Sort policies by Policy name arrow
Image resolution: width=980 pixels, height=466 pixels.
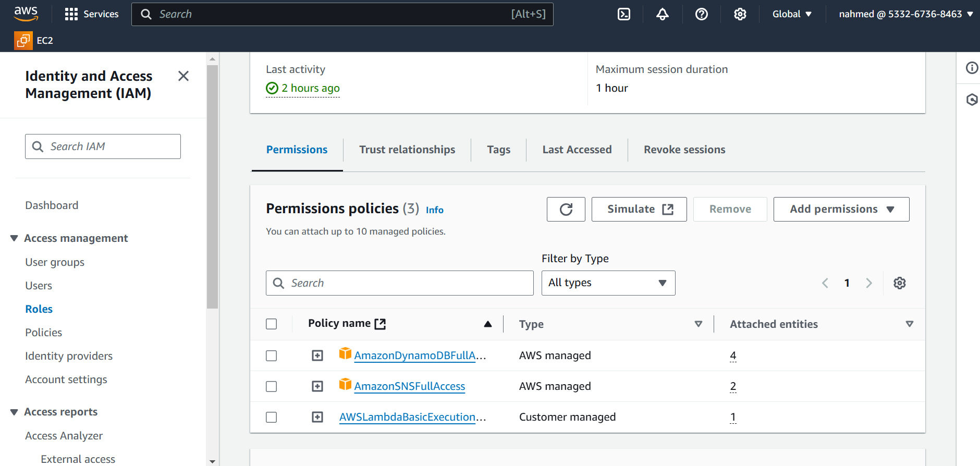[x=488, y=324]
